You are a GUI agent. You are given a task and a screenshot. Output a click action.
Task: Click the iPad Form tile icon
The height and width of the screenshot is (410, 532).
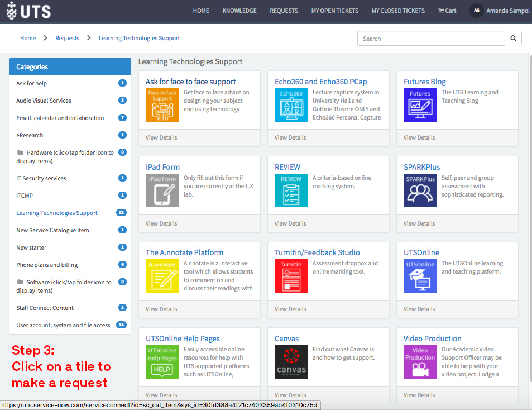(x=162, y=190)
